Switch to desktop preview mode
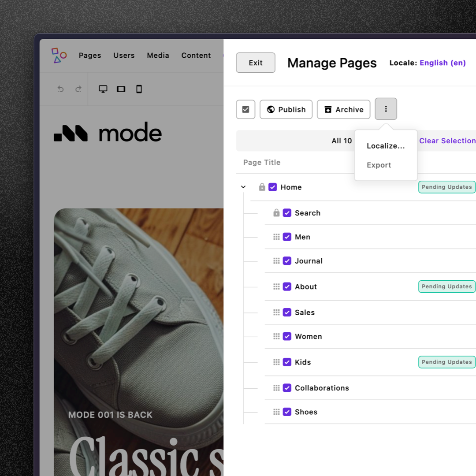The width and height of the screenshot is (476, 476). click(103, 89)
